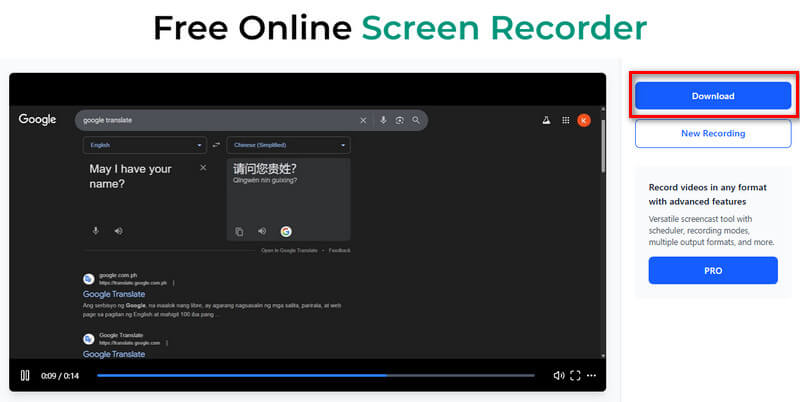
Task: Click the source text microphone icon
Action: point(95,231)
